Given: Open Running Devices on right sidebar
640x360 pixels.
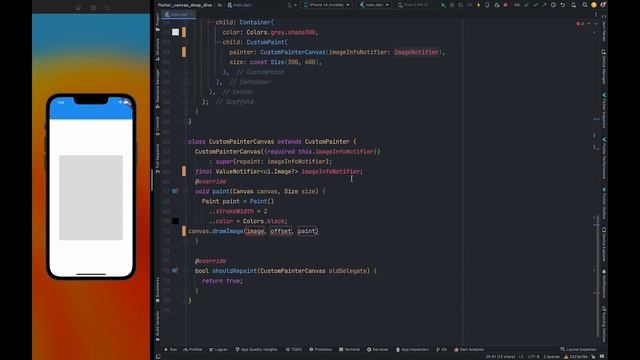Looking at the screenshot, I should pos(604,324).
